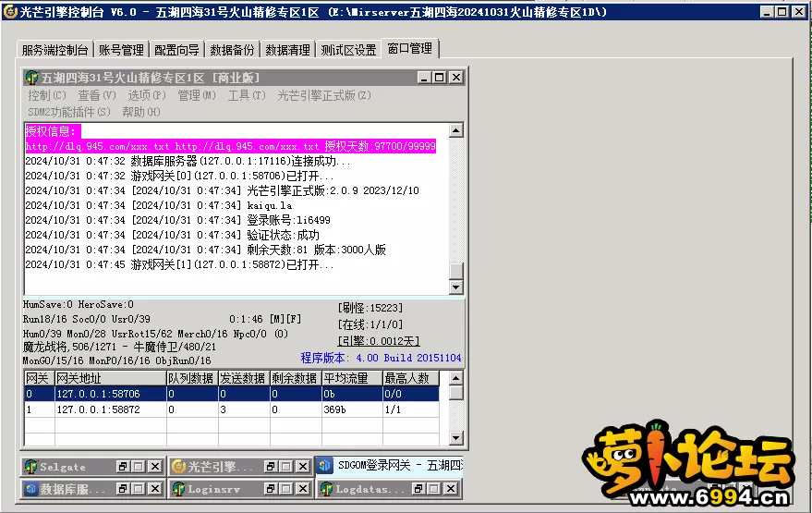Image resolution: width=812 pixels, height=513 pixels.
Task: Open the 管理(M) menu
Action: coord(197,95)
